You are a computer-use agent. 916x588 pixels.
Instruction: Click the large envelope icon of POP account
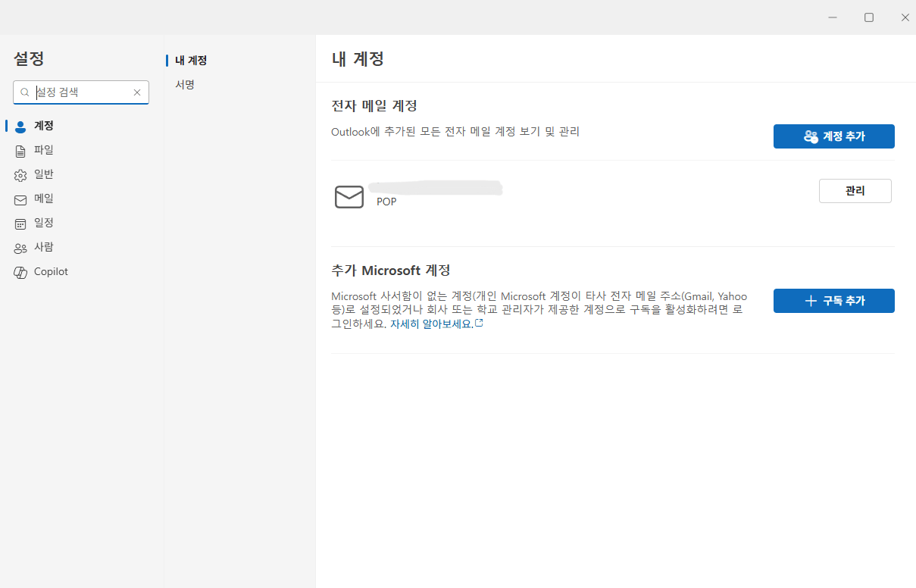349,197
